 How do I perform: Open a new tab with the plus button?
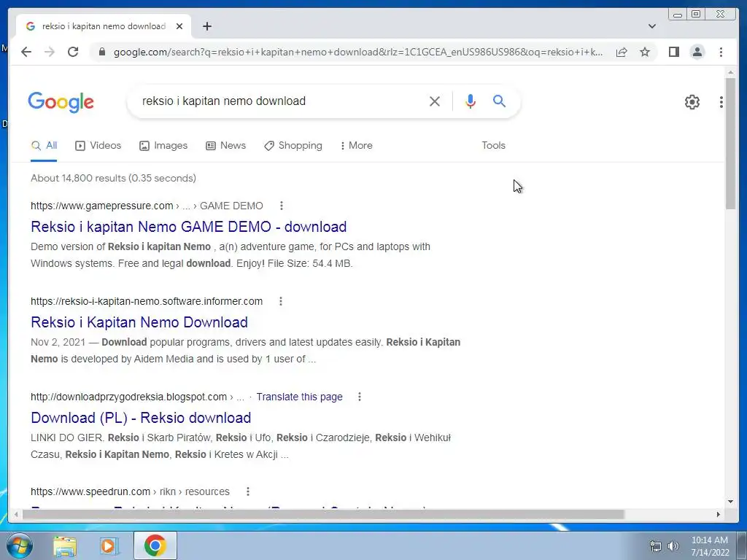[206, 26]
